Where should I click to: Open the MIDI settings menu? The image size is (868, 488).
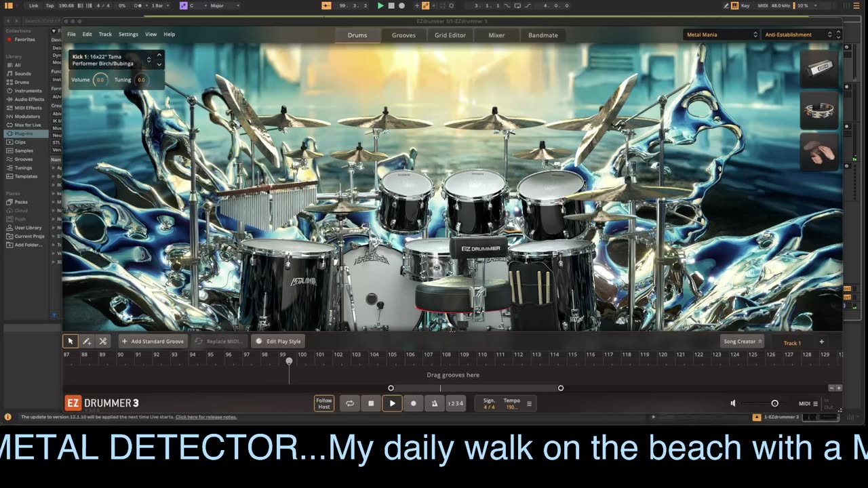tap(808, 403)
